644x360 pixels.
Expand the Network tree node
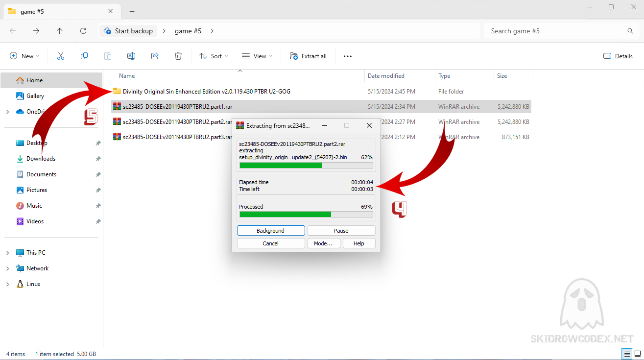[x=7, y=268]
